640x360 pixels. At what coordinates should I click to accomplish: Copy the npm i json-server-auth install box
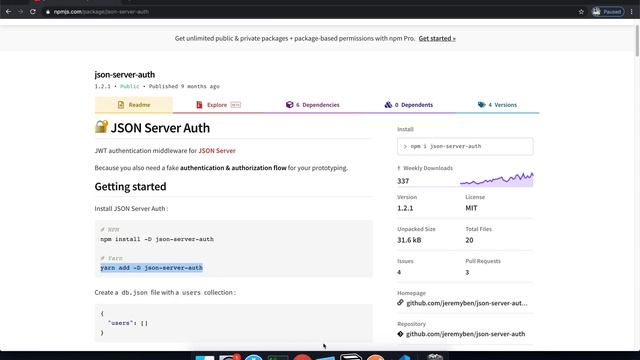point(465,146)
